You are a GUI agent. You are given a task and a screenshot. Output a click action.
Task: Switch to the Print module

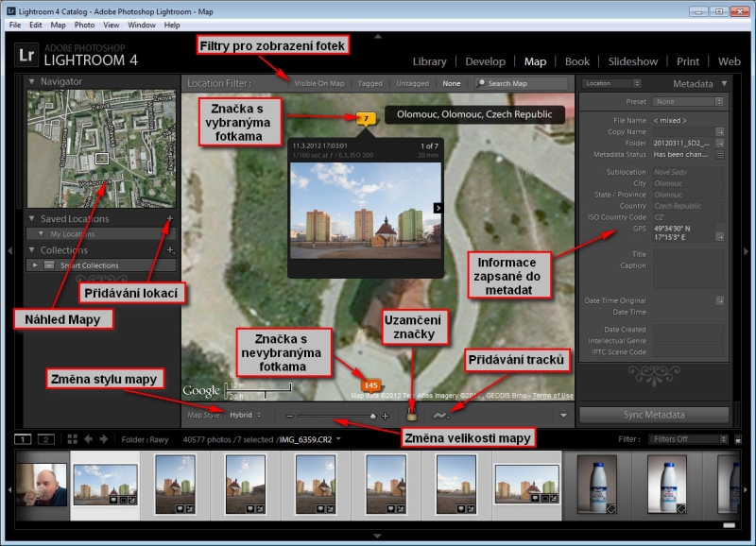point(688,61)
